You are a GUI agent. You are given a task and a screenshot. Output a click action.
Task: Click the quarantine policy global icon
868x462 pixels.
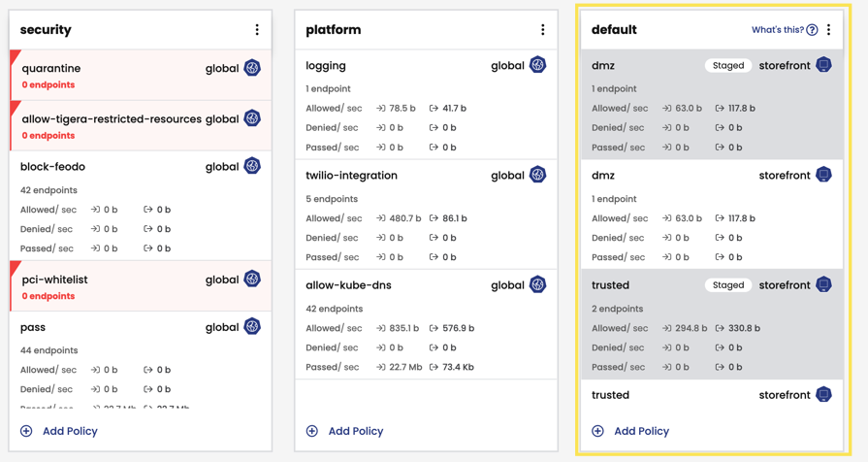point(252,68)
